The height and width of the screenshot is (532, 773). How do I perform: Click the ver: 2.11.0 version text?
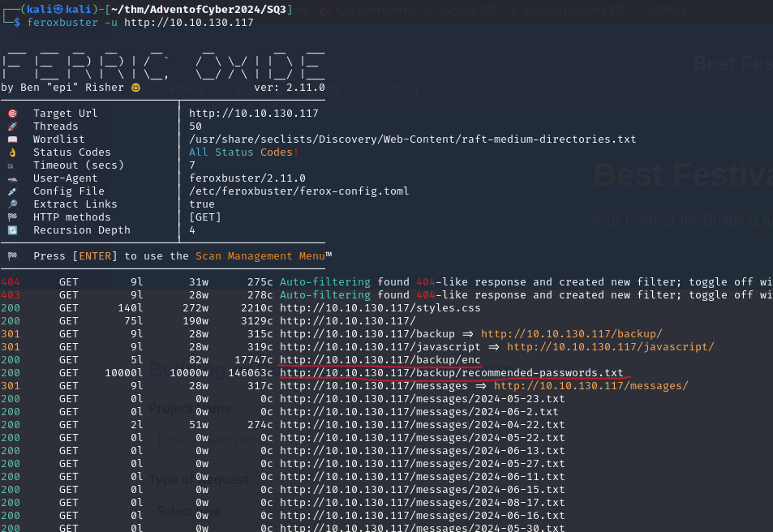290,88
